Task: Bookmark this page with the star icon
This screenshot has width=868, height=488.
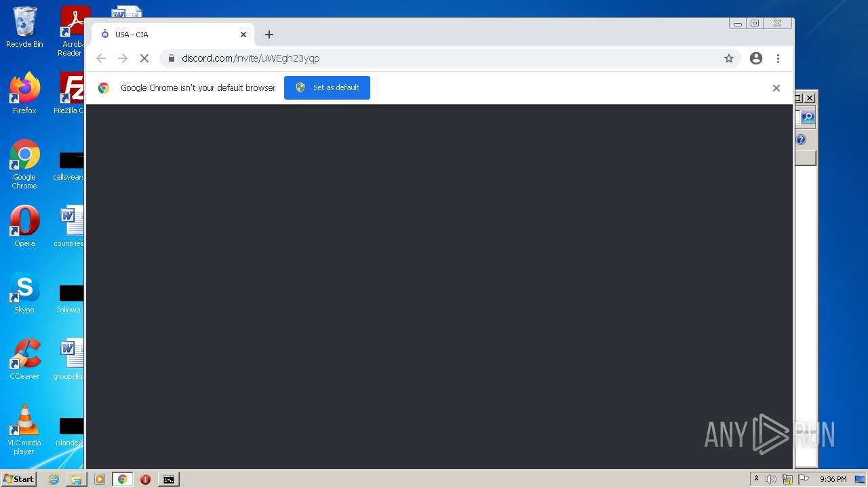Action: click(x=729, y=58)
